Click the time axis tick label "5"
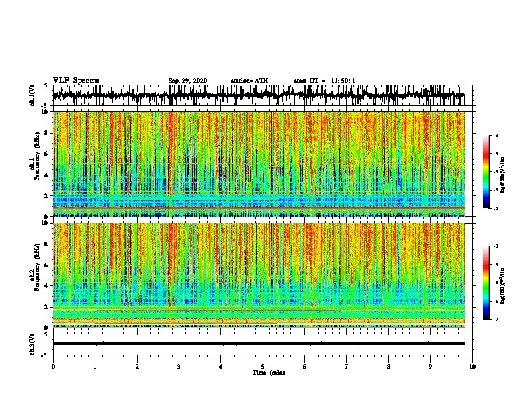Image resolution: width=532 pixels, height=411 pixels. tap(263, 367)
